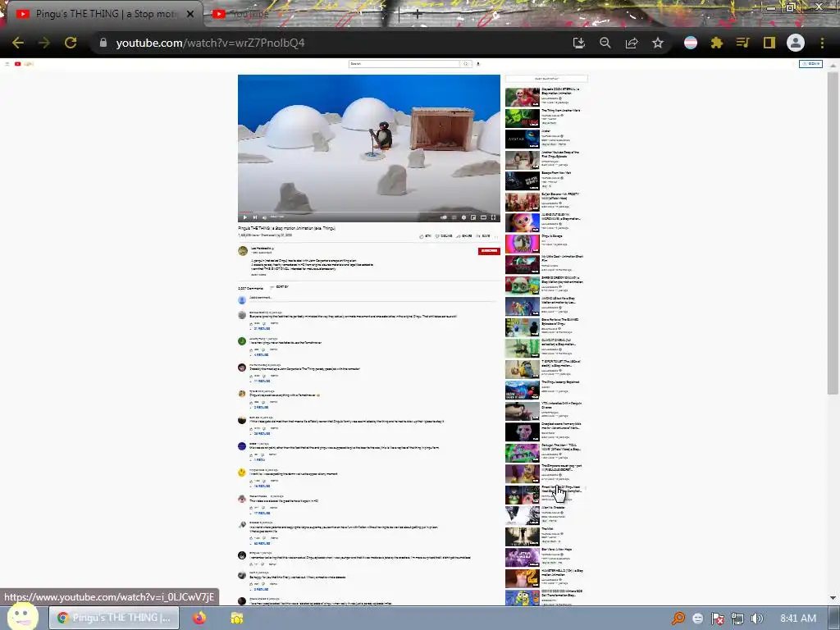Click the red Subscribe button
840x630 pixels.
489,251
